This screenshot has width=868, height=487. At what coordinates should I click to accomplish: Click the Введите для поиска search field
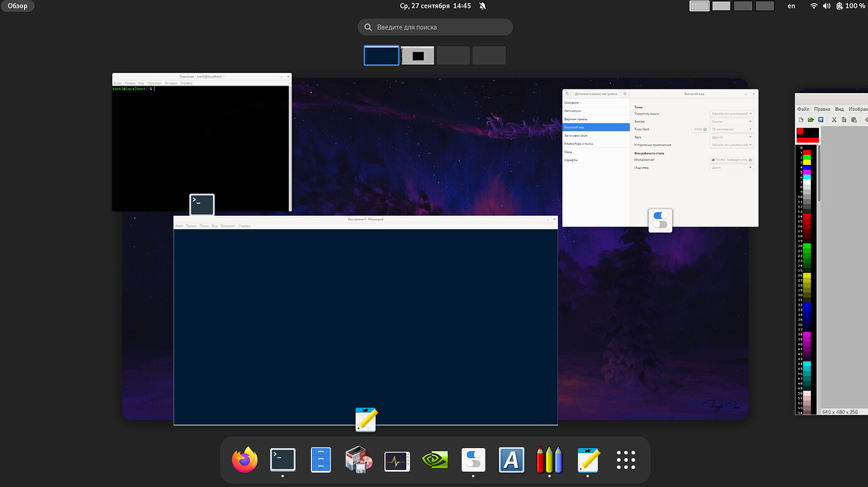click(x=435, y=26)
